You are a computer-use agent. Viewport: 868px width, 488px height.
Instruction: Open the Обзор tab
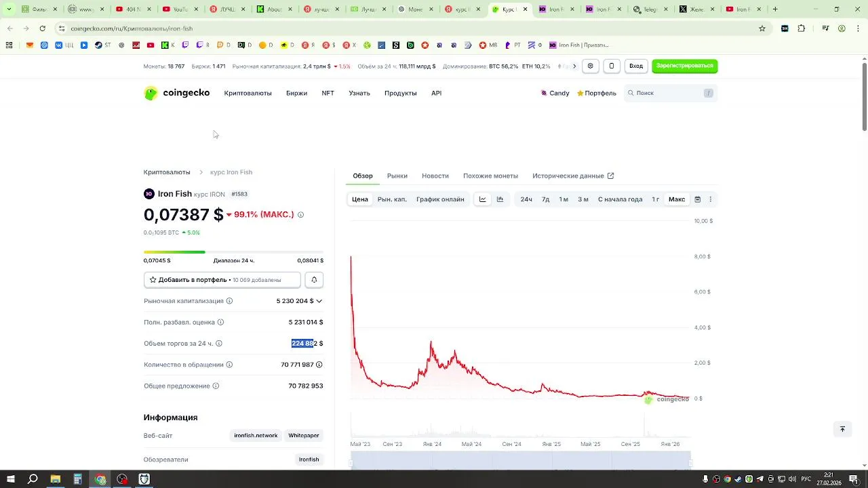[x=363, y=176]
